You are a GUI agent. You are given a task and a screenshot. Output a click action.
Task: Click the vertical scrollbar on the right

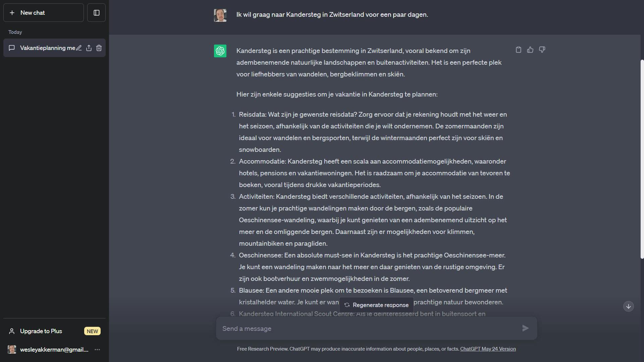pos(642,159)
